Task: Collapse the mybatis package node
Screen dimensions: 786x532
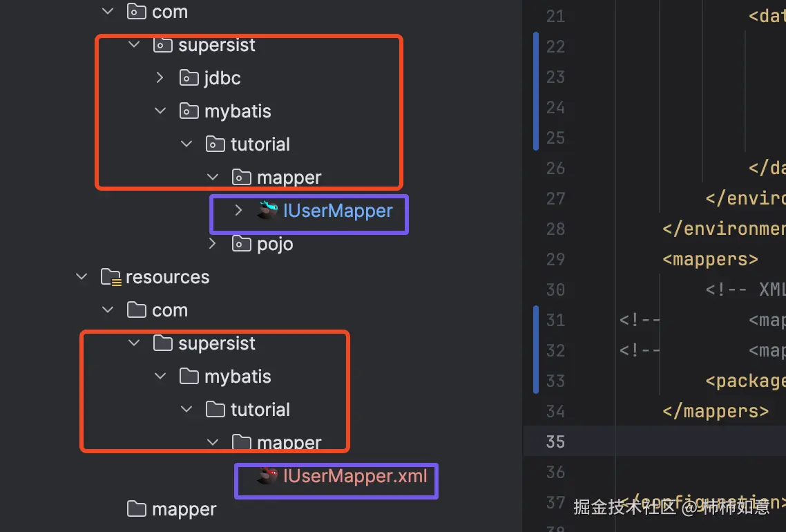Action: click(x=160, y=111)
